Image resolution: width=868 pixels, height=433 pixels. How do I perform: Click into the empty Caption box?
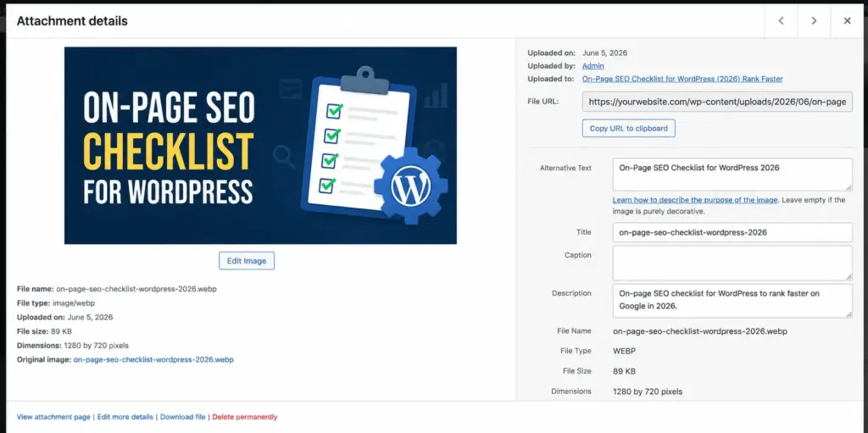point(732,263)
